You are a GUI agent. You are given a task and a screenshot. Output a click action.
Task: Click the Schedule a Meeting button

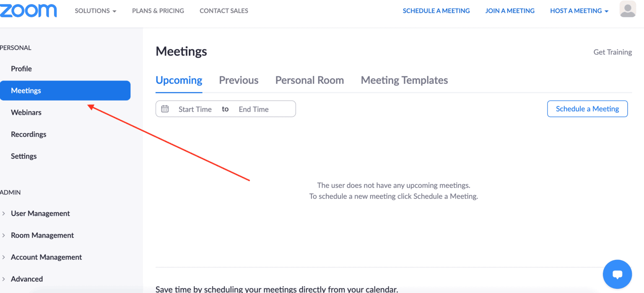tap(587, 109)
